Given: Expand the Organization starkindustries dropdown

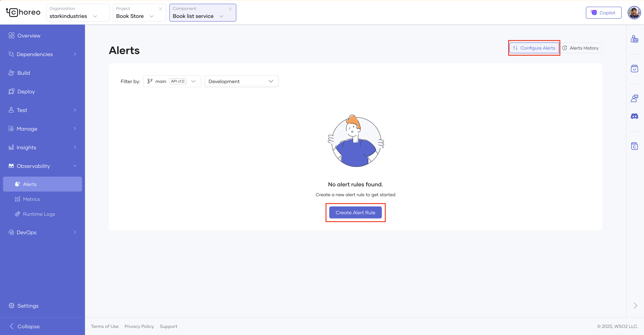Looking at the screenshot, I should coord(78,13).
